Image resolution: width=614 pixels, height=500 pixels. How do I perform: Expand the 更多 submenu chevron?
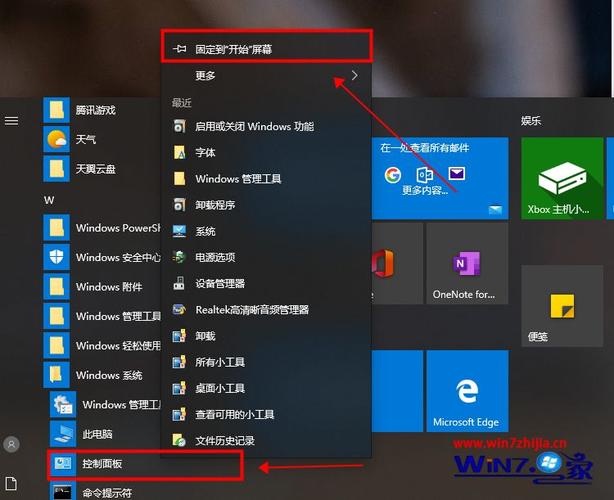[x=354, y=75]
